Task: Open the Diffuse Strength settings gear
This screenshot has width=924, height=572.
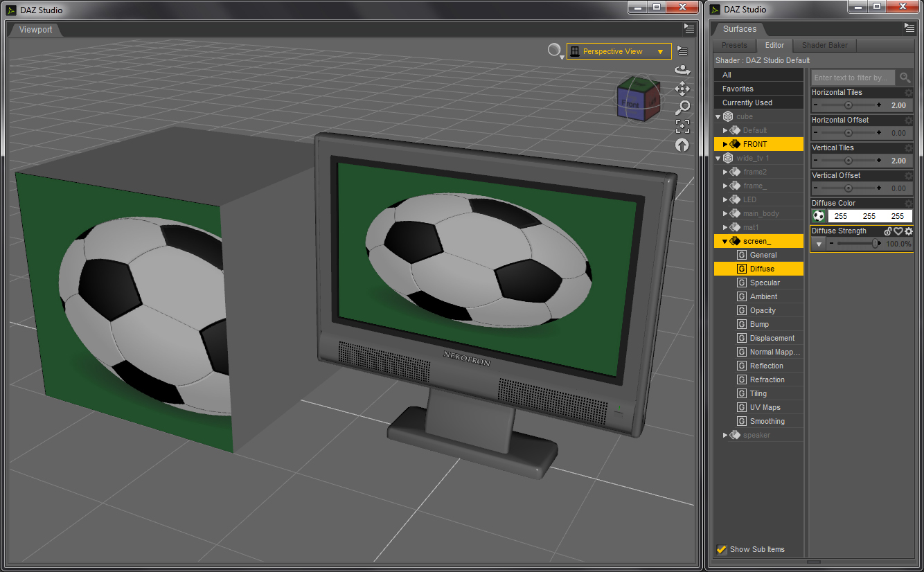Action: [x=909, y=231]
